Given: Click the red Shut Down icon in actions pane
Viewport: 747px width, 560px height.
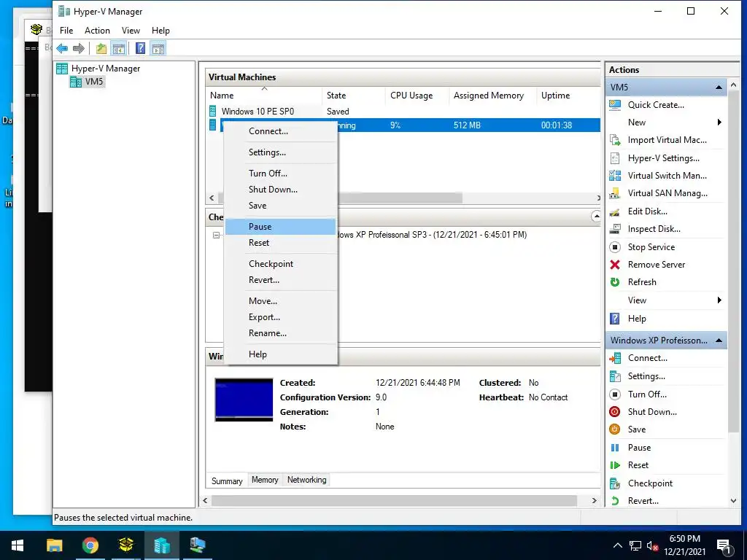Looking at the screenshot, I should (615, 412).
